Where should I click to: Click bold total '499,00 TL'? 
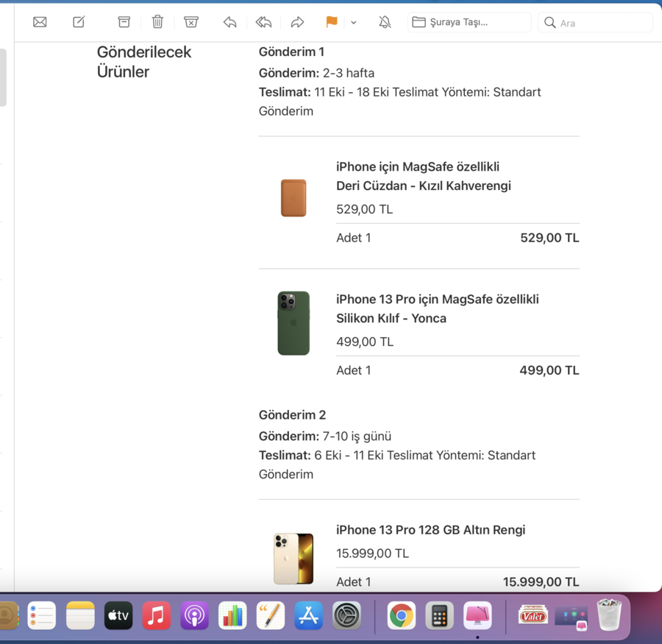[549, 371]
